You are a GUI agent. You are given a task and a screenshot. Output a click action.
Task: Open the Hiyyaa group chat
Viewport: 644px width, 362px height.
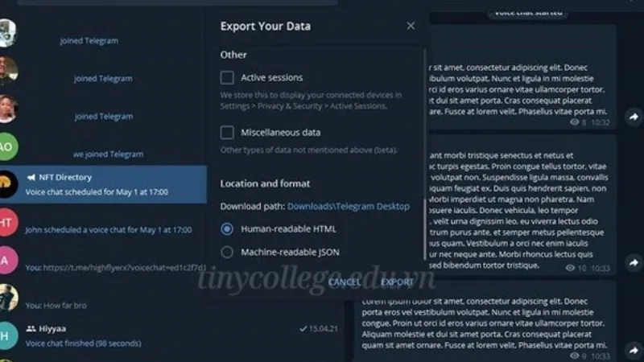tap(172, 335)
